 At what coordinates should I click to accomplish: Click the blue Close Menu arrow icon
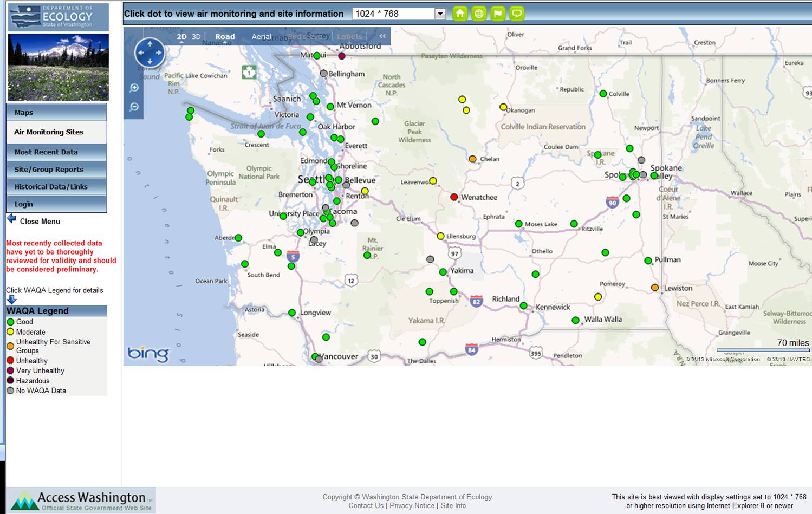pos(11,219)
